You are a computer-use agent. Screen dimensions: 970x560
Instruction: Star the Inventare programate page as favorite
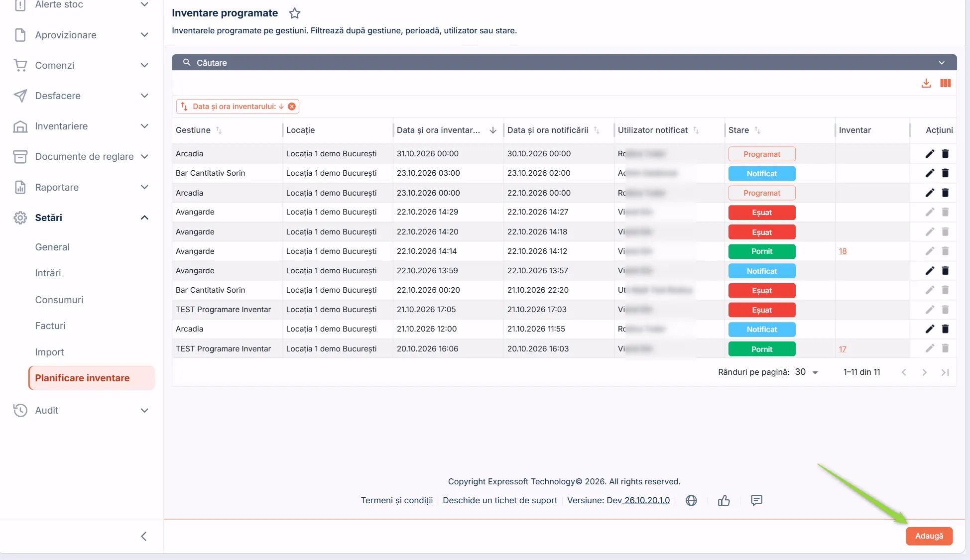pyautogui.click(x=295, y=13)
